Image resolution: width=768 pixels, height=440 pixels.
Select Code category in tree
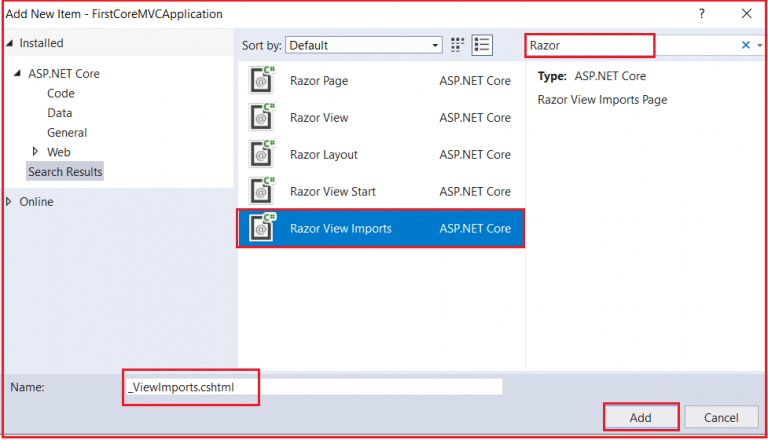coord(61,93)
